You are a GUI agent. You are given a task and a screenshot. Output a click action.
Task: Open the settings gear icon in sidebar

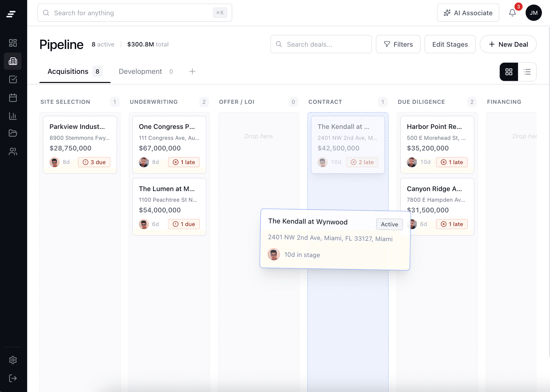tap(13, 360)
